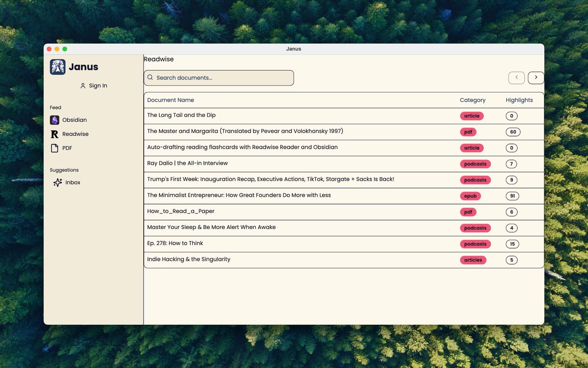The image size is (588, 368).
Task: Open the PDF feed label
Action: (67, 148)
